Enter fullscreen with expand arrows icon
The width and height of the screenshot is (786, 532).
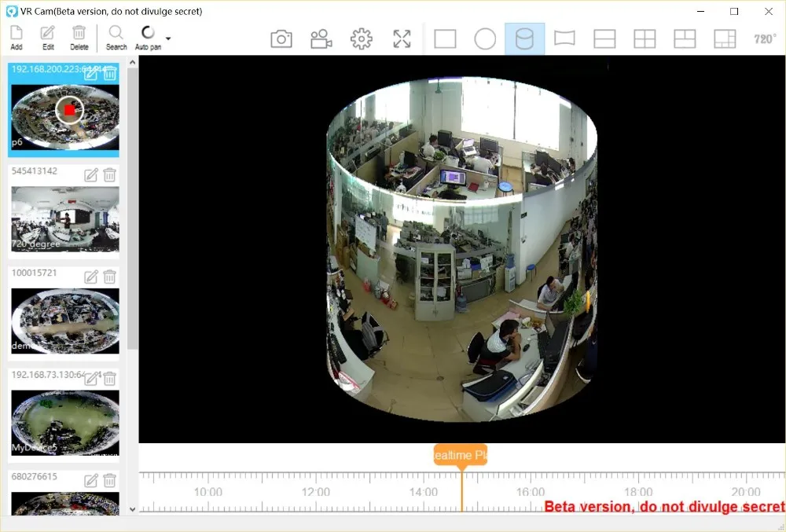click(402, 39)
